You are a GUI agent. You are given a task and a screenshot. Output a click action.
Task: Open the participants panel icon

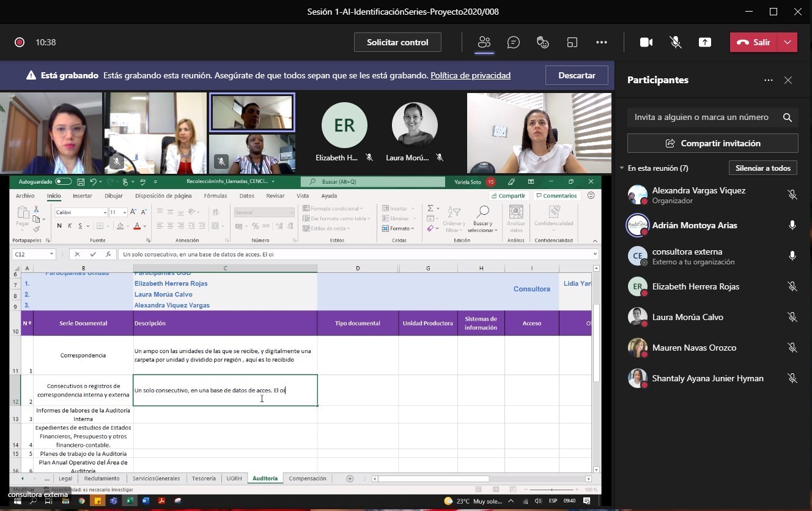click(484, 42)
